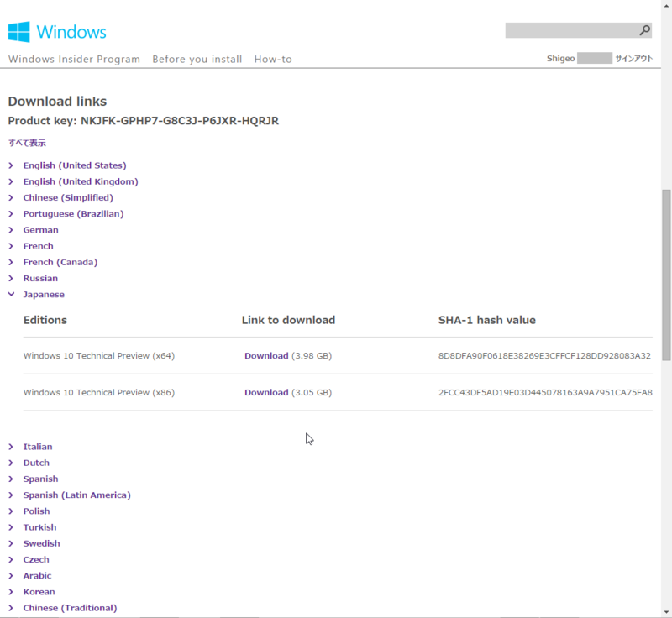Click the サインアウト sign-out link
This screenshot has height=618, width=672.
pos(634,58)
